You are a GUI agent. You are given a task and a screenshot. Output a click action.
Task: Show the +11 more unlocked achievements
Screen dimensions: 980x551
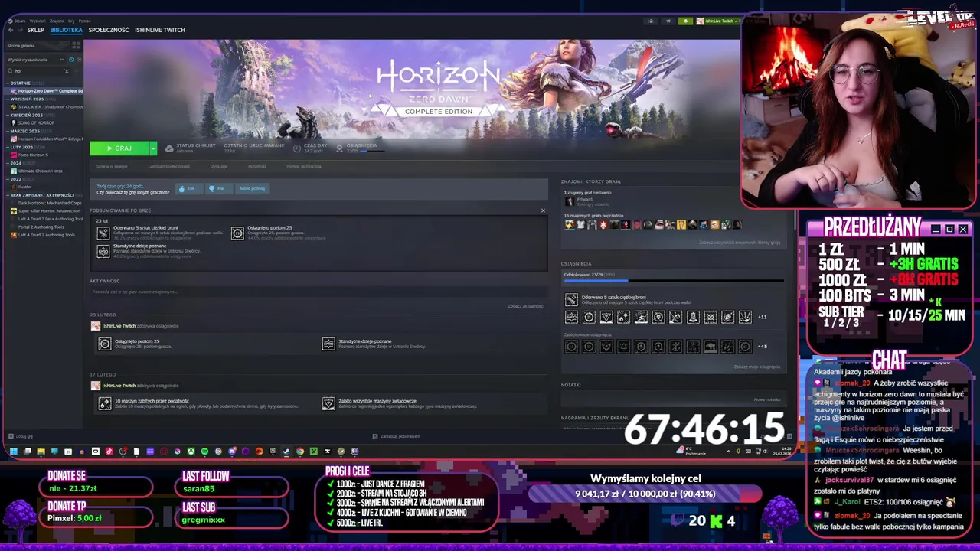point(762,317)
